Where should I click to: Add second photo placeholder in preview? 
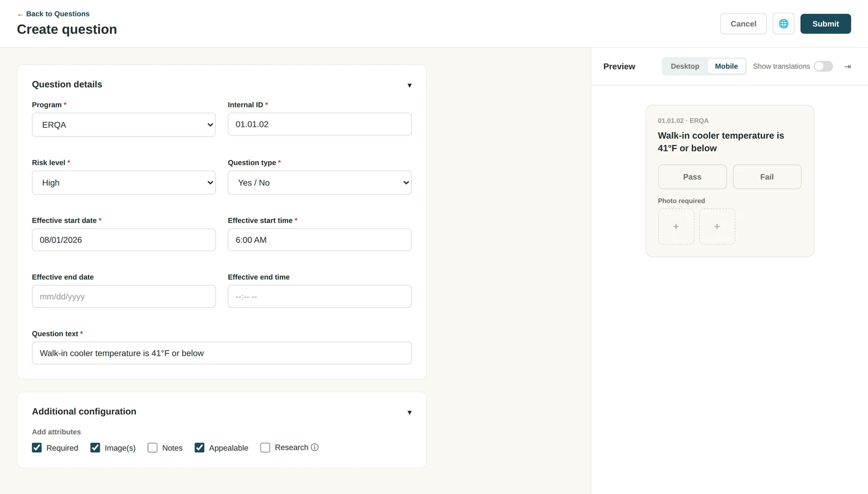click(x=717, y=227)
